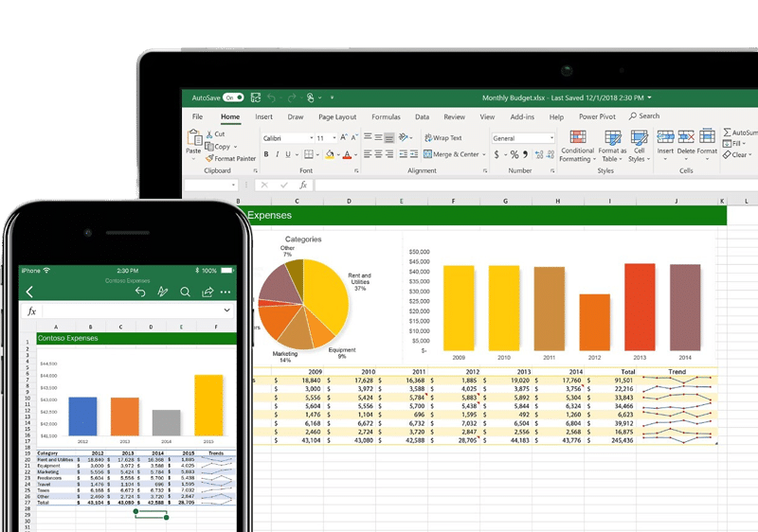Click the Search box in the ribbon
Viewport: 758px width, 532px height.
pyautogui.click(x=644, y=115)
